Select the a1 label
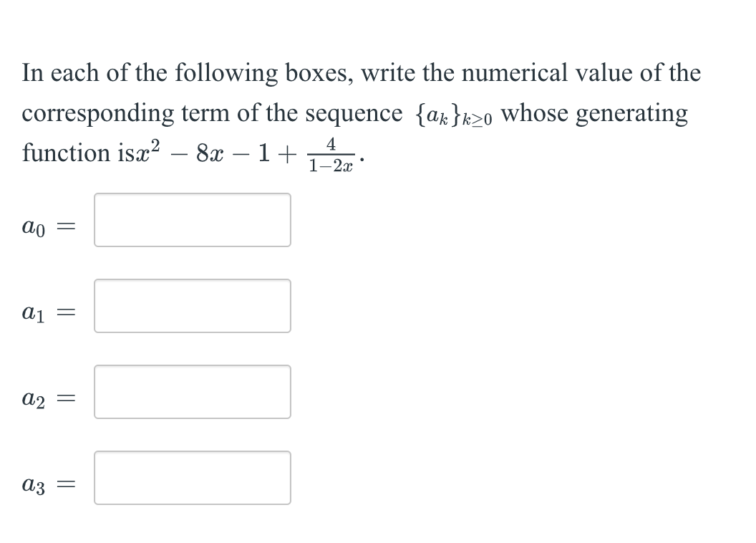756x543 pixels. coord(34,312)
